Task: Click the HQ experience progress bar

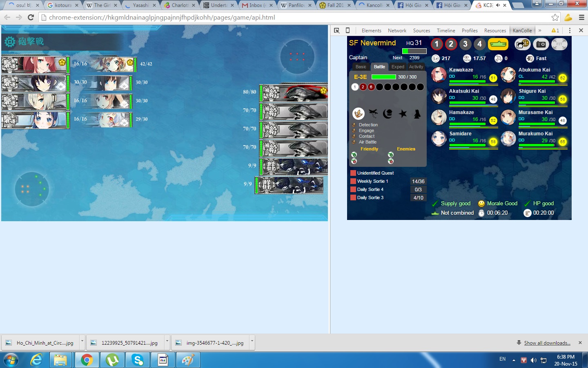Action: pos(414,51)
